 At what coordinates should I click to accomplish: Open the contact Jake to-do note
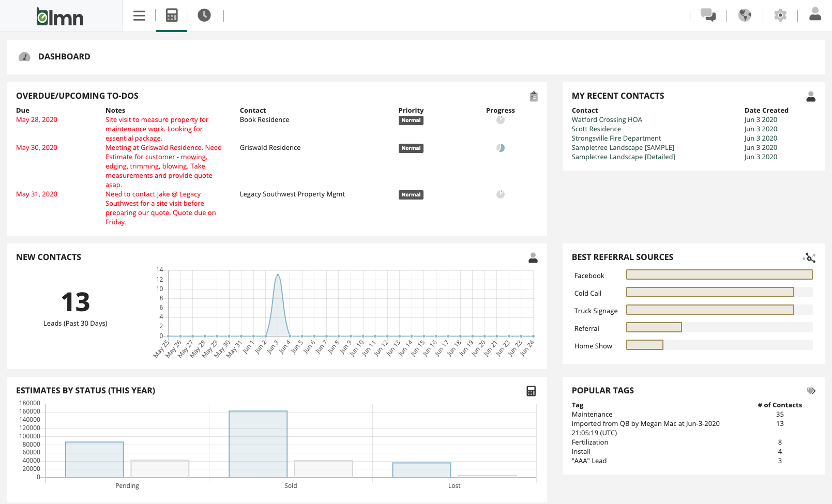[161, 208]
